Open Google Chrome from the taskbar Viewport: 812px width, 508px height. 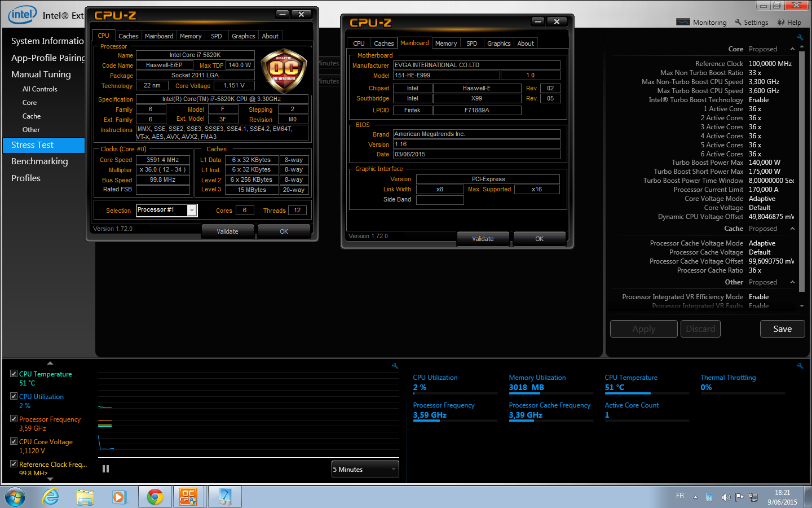(x=155, y=497)
